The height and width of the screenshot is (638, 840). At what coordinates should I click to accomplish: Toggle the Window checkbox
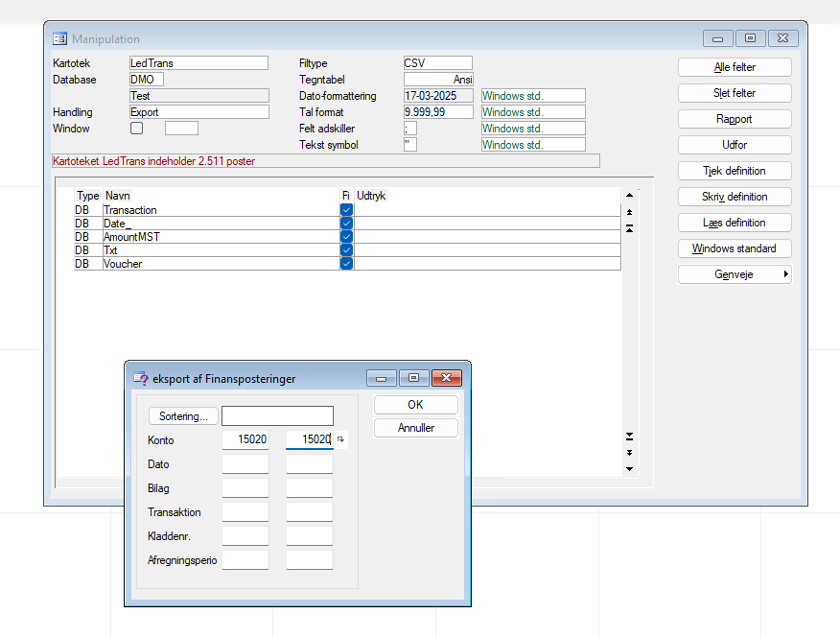pos(136,129)
